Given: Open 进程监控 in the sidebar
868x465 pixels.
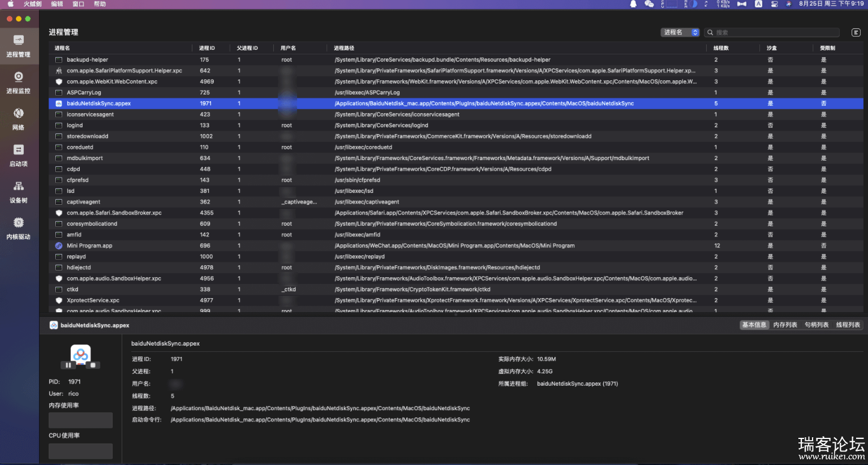Looking at the screenshot, I should (18, 82).
